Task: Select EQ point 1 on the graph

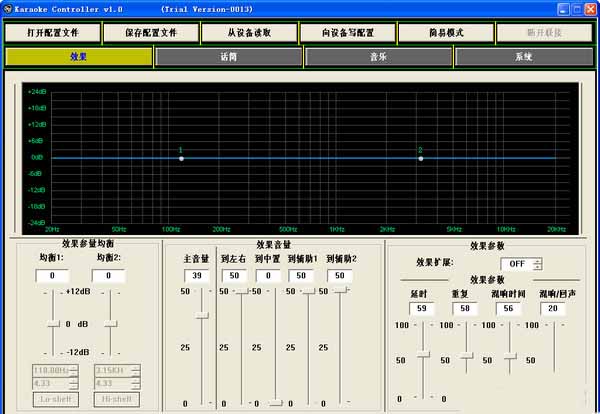Action: point(181,158)
